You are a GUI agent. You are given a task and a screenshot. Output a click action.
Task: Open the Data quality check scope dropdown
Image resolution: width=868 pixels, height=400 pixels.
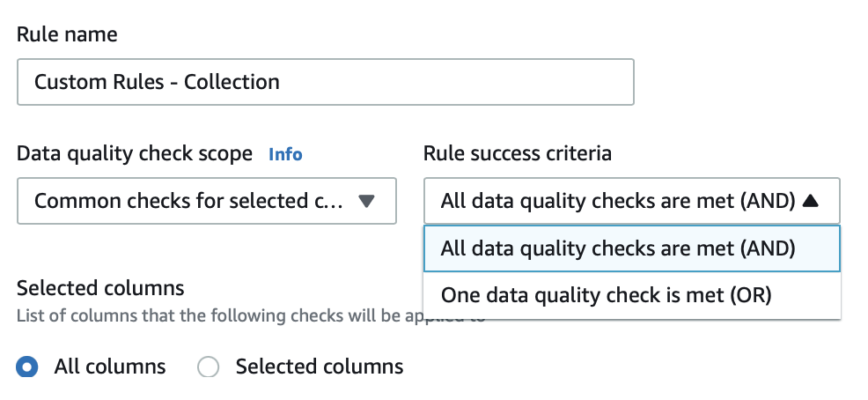(206, 201)
